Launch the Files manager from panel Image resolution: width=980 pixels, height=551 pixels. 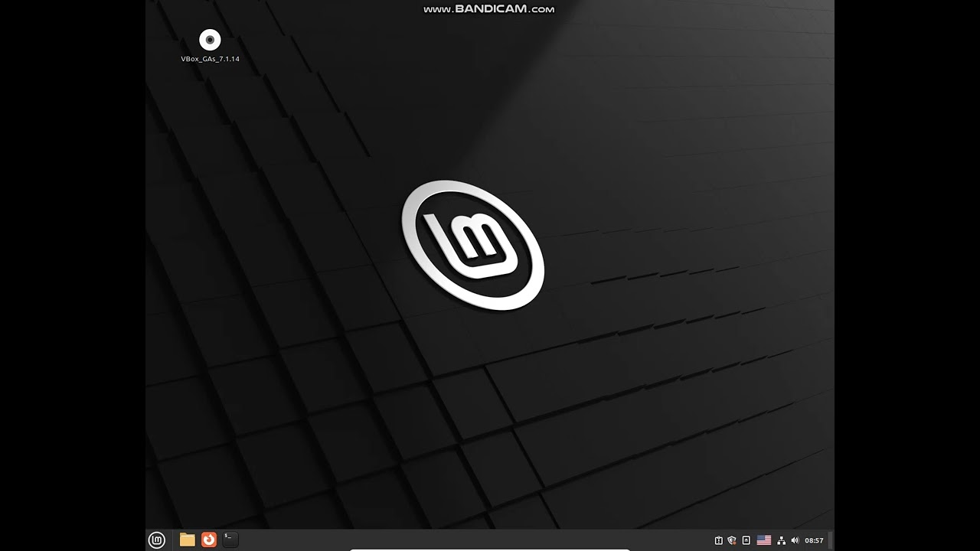pos(188,540)
